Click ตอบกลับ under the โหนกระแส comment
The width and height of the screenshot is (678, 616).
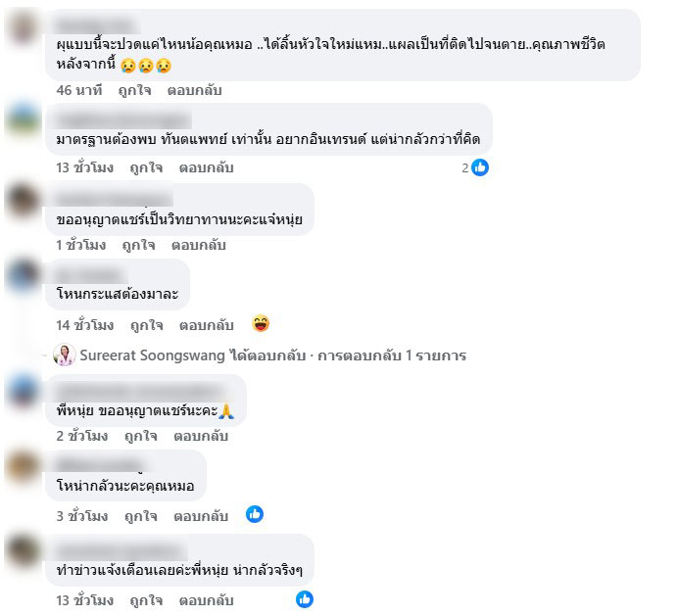[x=207, y=325]
